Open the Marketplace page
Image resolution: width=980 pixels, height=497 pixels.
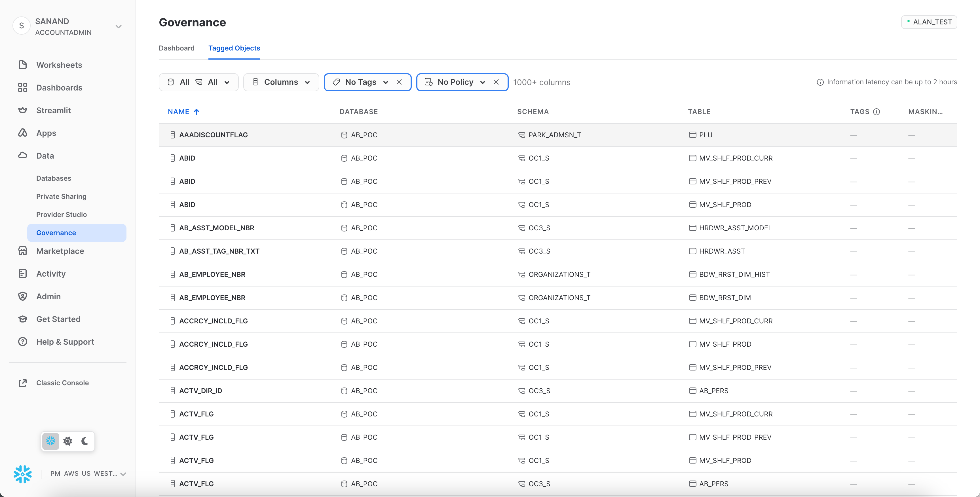(x=60, y=251)
